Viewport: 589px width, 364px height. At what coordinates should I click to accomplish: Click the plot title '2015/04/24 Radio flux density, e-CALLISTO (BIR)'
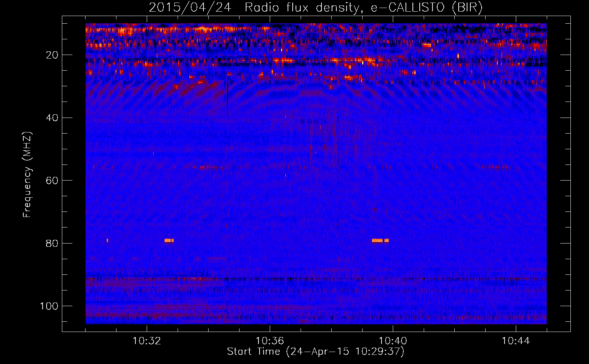click(316, 7)
